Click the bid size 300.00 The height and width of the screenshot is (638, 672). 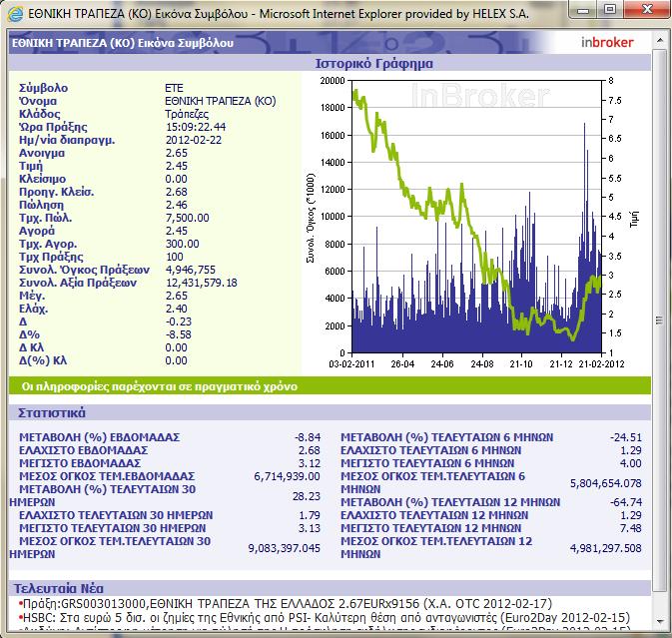[x=183, y=244]
